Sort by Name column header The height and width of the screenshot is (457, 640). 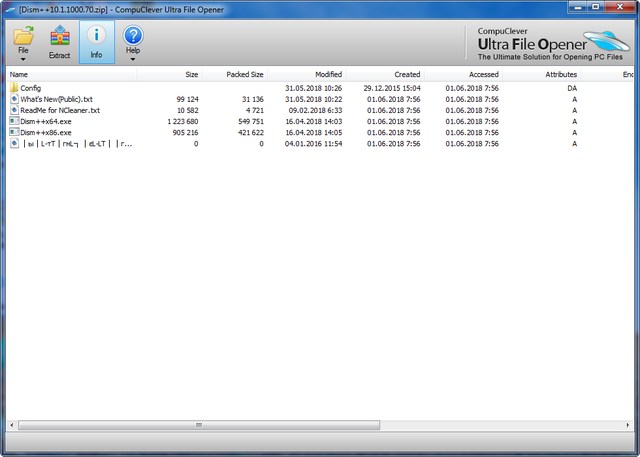pyautogui.click(x=19, y=74)
